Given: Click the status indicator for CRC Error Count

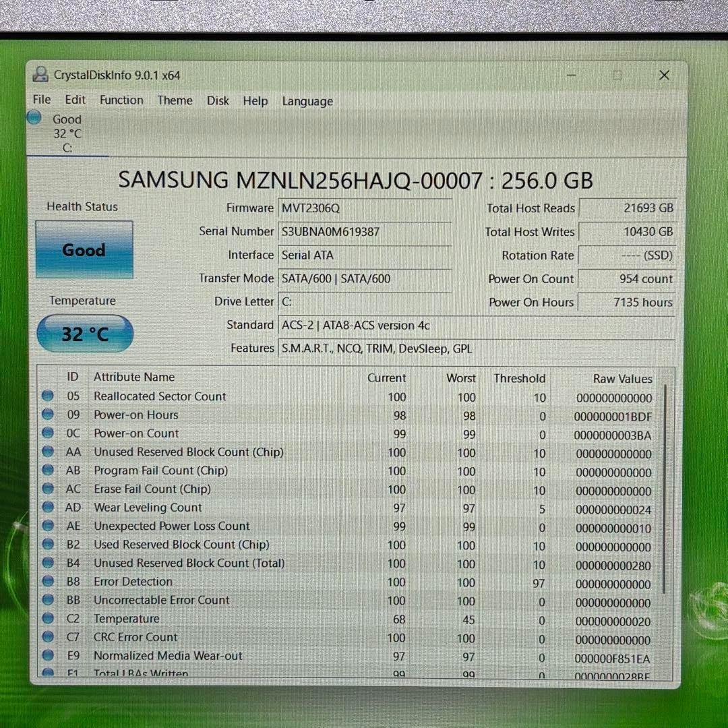Looking at the screenshot, I should [x=47, y=636].
